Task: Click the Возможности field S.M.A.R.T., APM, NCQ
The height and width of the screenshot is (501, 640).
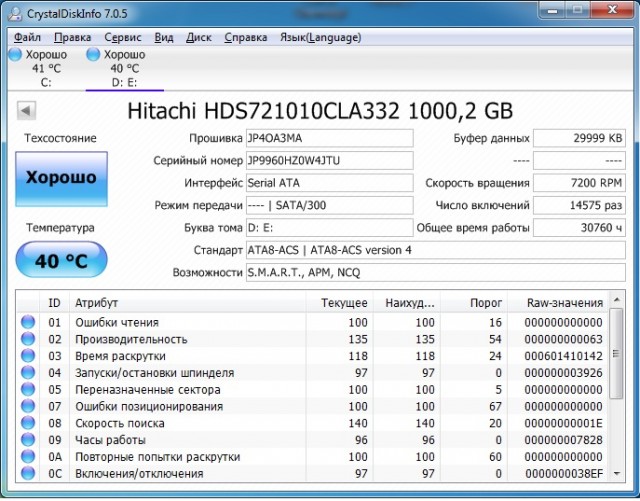Action: 436,272
